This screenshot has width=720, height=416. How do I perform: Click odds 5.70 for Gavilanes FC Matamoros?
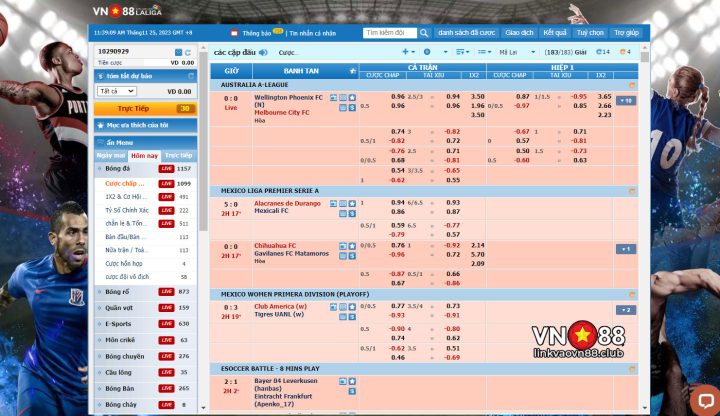(478, 254)
